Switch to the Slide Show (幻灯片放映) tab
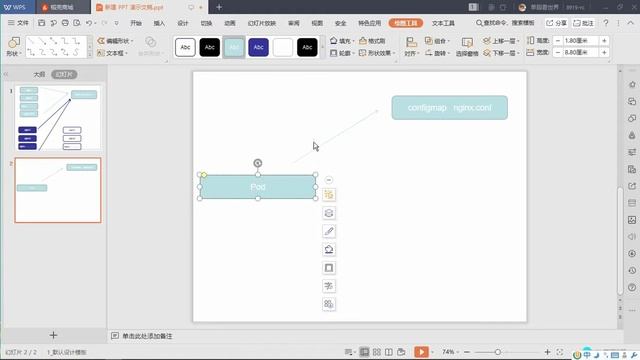Screen dimensions: 640x360 [262, 23]
